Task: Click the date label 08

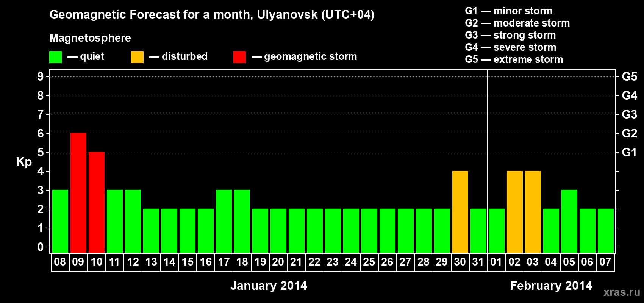Action: (x=60, y=262)
